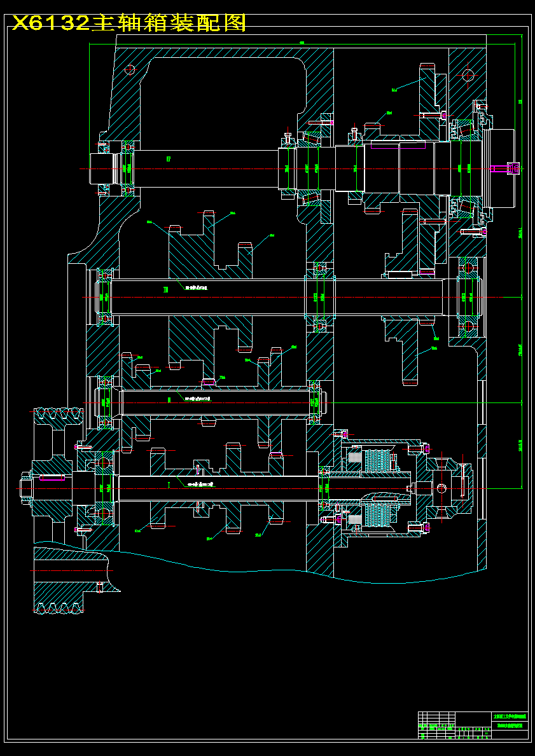Click the yellow title 'X6132主轴箱装配图'
The width and height of the screenshot is (535, 756).
[x=129, y=23]
